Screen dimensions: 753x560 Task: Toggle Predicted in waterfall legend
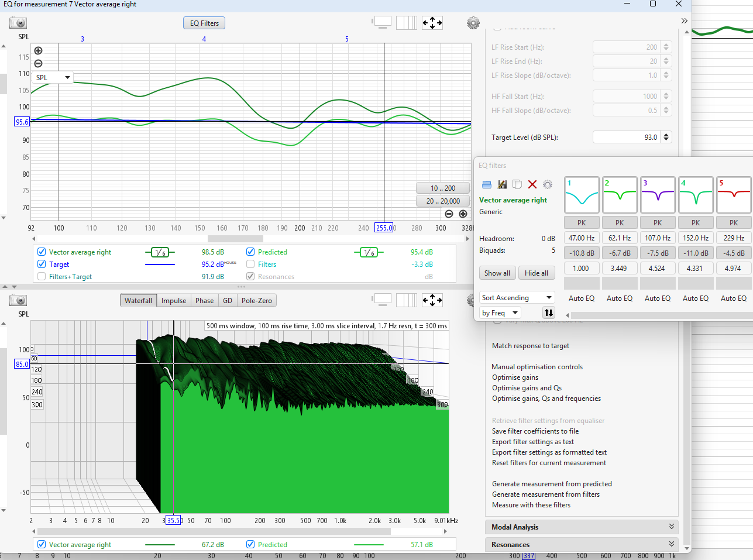coord(250,544)
